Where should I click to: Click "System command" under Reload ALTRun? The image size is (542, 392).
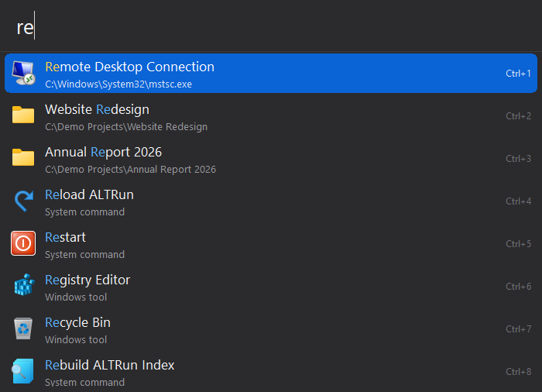84,211
